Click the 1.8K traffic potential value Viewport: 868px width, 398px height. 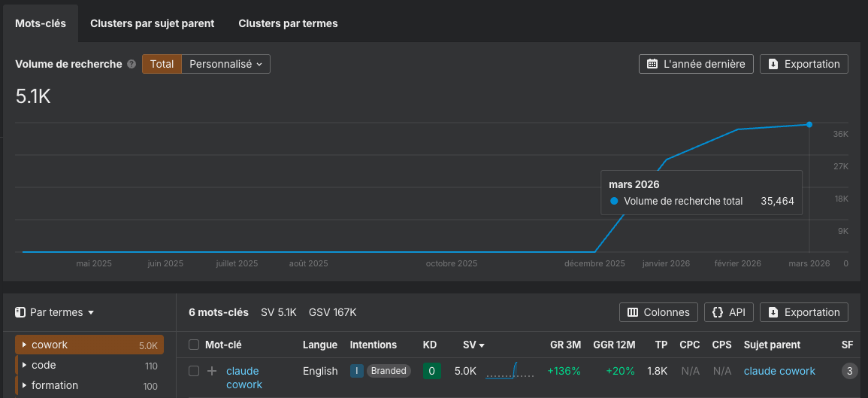tap(657, 371)
